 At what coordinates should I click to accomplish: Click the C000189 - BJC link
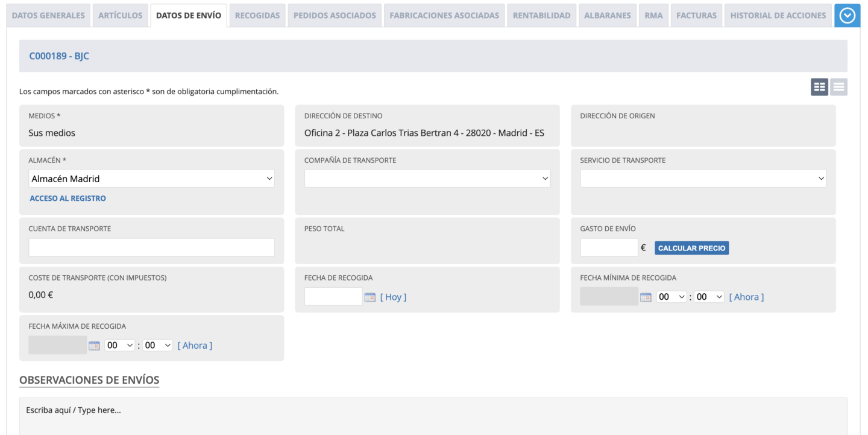tap(59, 56)
